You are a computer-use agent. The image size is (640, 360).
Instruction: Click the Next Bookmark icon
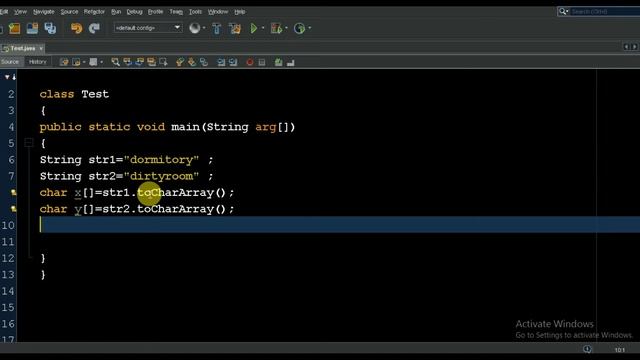(191, 62)
